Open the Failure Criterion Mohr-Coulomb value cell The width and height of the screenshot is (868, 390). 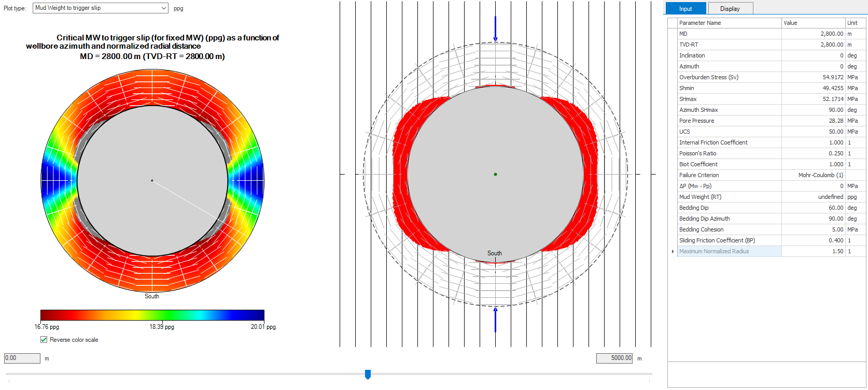coord(813,175)
